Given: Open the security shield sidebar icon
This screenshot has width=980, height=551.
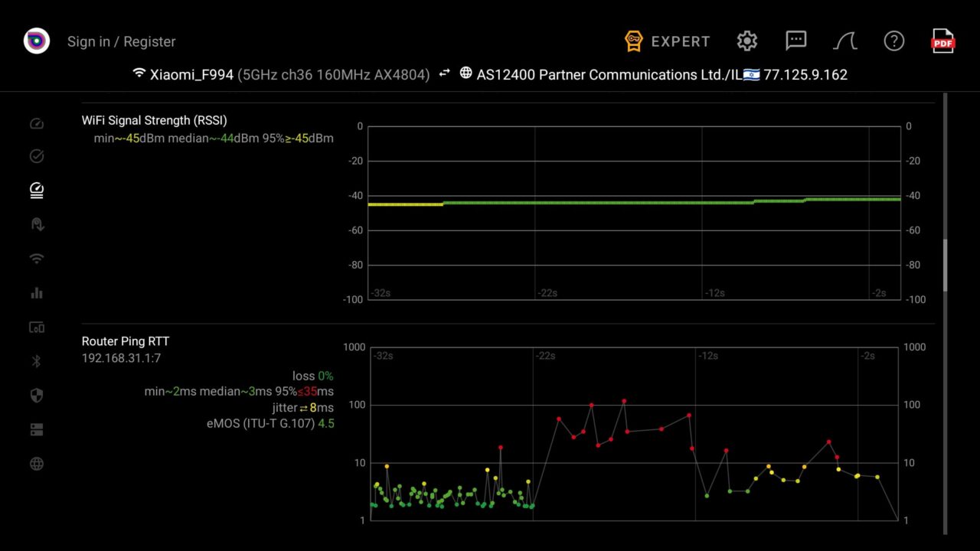Looking at the screenshot, I should (x=37, y=396).
